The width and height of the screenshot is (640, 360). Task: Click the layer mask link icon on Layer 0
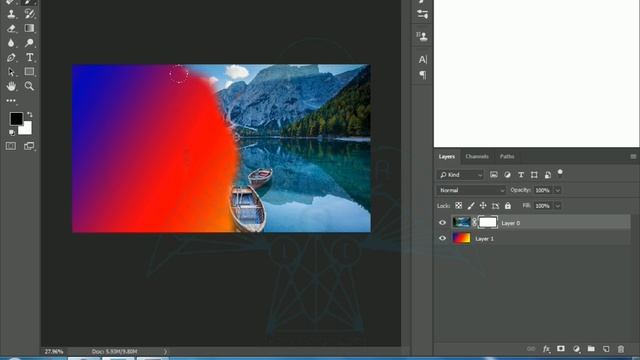tap(474, 222)
